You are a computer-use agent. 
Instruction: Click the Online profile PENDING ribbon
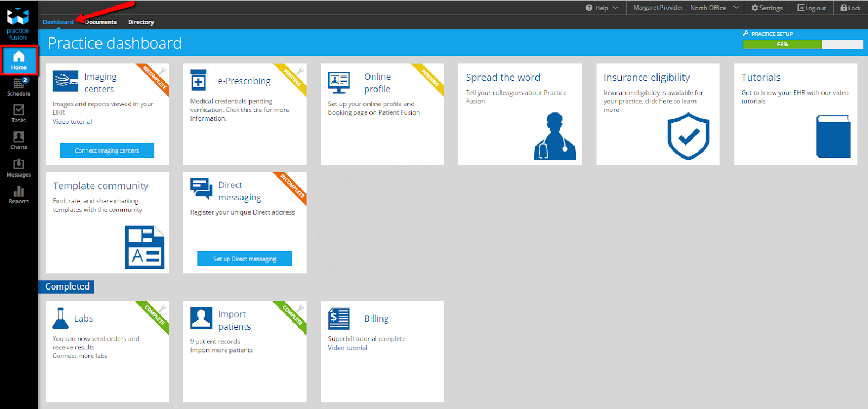coord(430,78)
